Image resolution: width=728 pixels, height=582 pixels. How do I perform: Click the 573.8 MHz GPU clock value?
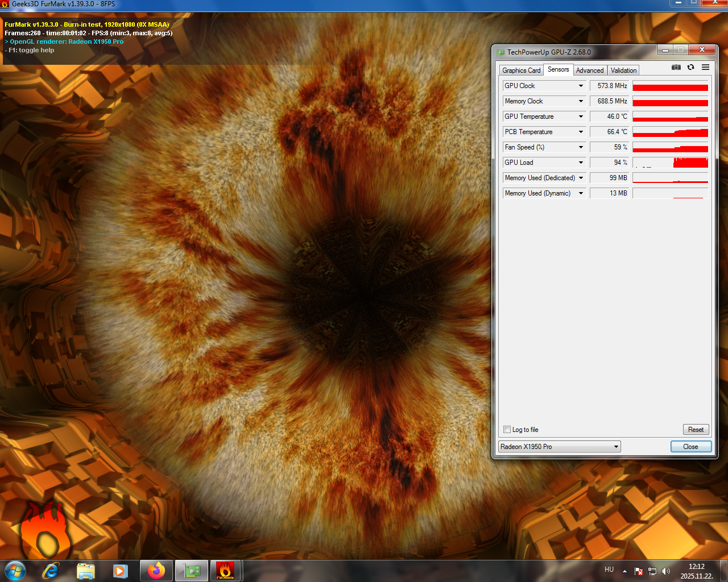pyautogui.click(x=609, y=86)
